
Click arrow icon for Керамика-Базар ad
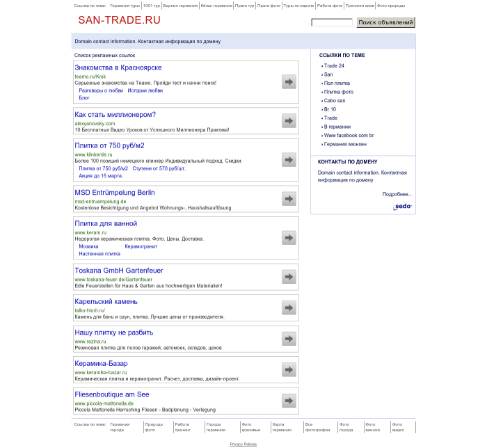click(289, 369)
